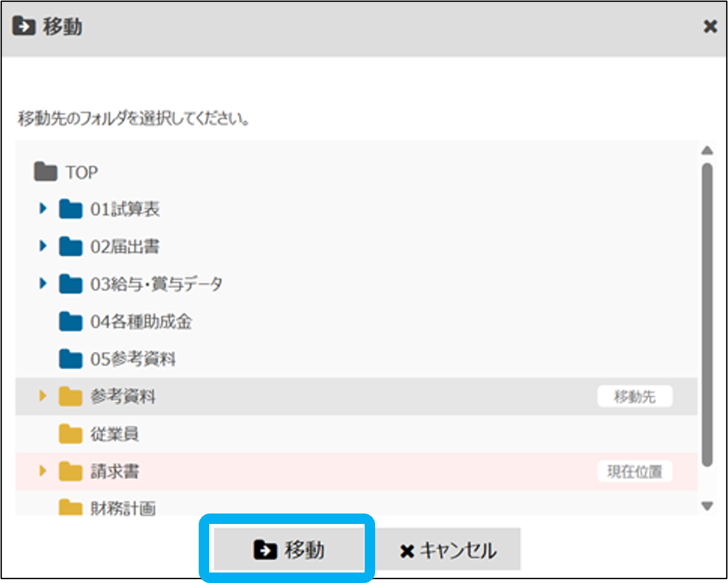Click the yellow 請求書 folder icon
728x583 pixels.
pyautogui.click(x=70, y=471)
